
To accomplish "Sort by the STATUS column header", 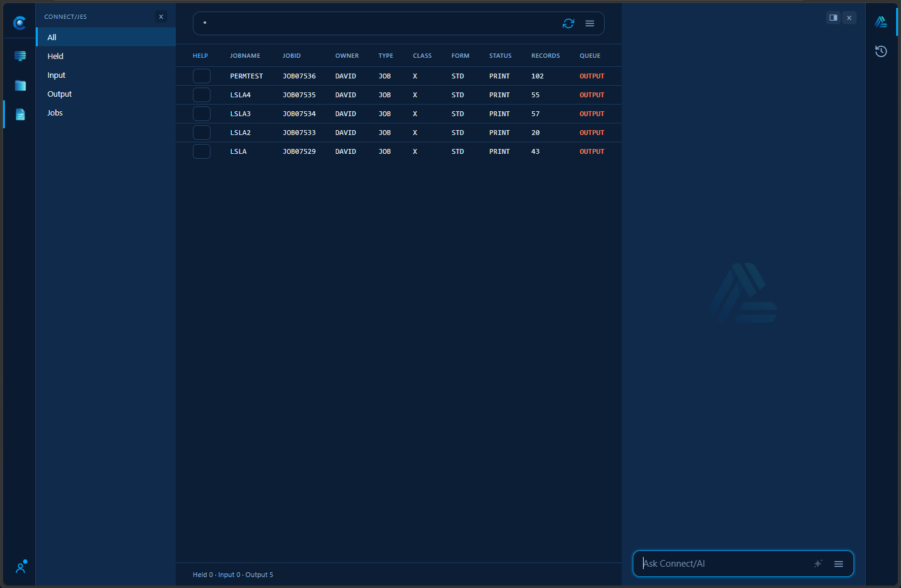I will pos(500,55).
